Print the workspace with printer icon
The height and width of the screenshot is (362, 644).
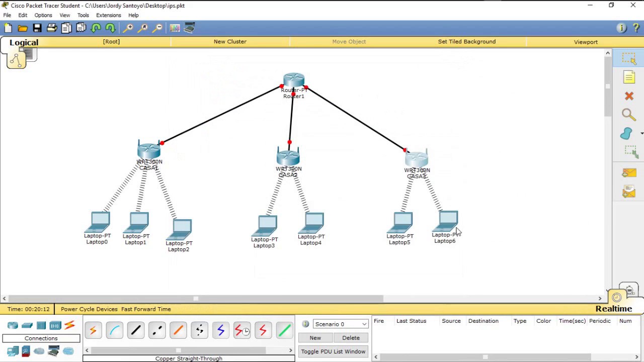[52, 28]
